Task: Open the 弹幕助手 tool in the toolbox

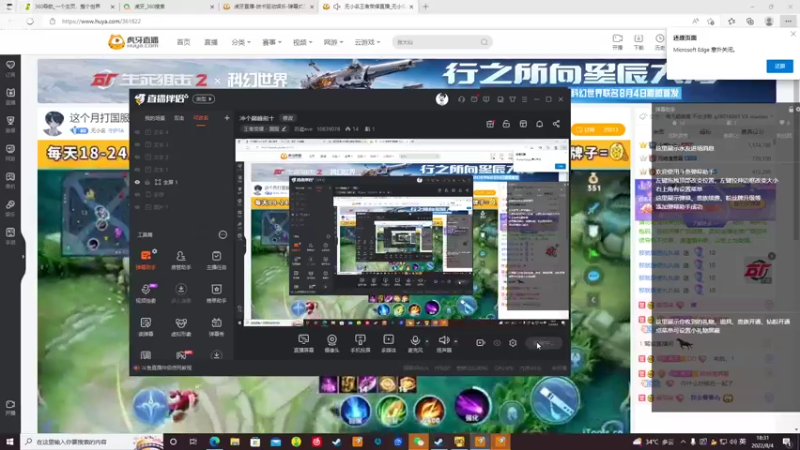Action: [146, 260]
